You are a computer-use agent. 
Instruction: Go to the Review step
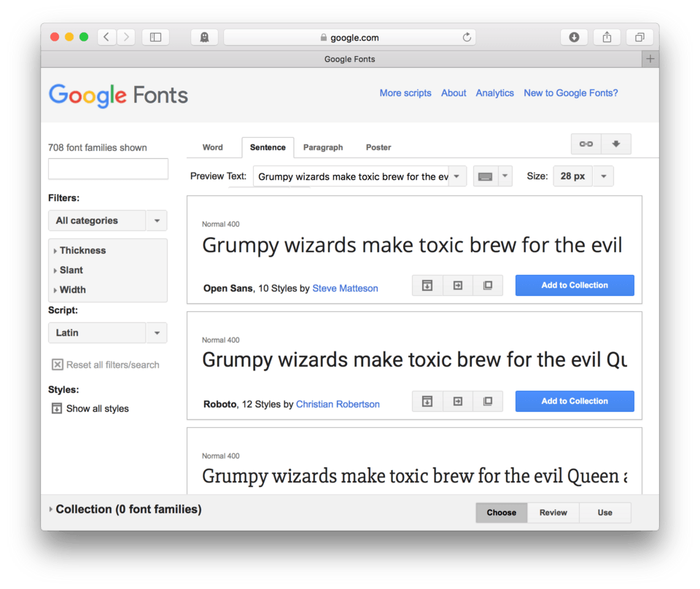coord(553,512)
